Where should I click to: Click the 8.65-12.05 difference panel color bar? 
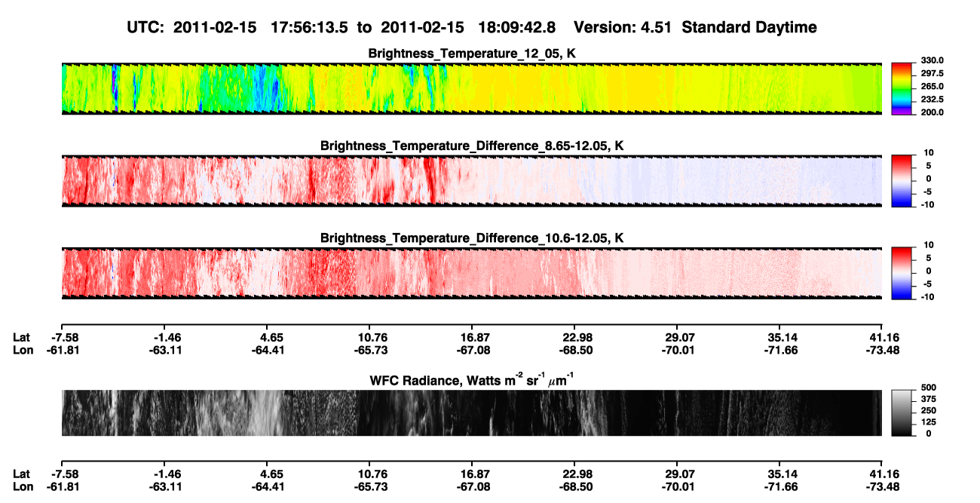click(902, 179)
